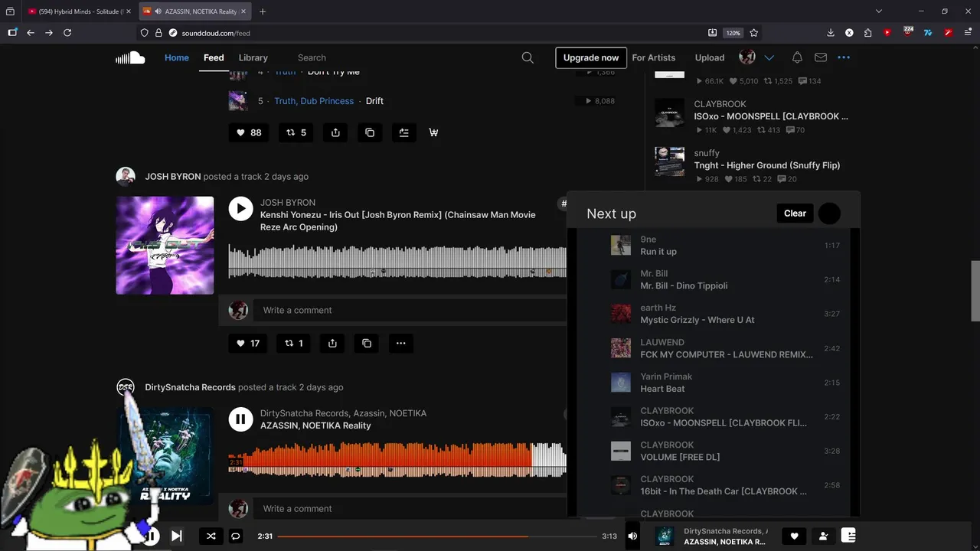Select the AZASSIN, NOETIKA Reality browser tab

pyautogui.click(x=194, y=11)
